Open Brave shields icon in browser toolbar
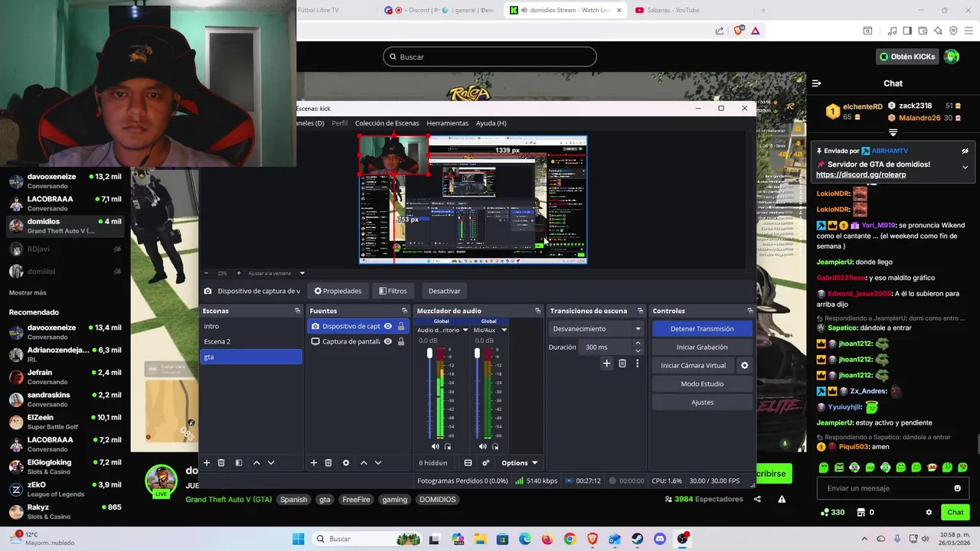The height and width of the screenshot is (551, 980). coord(738,31)
